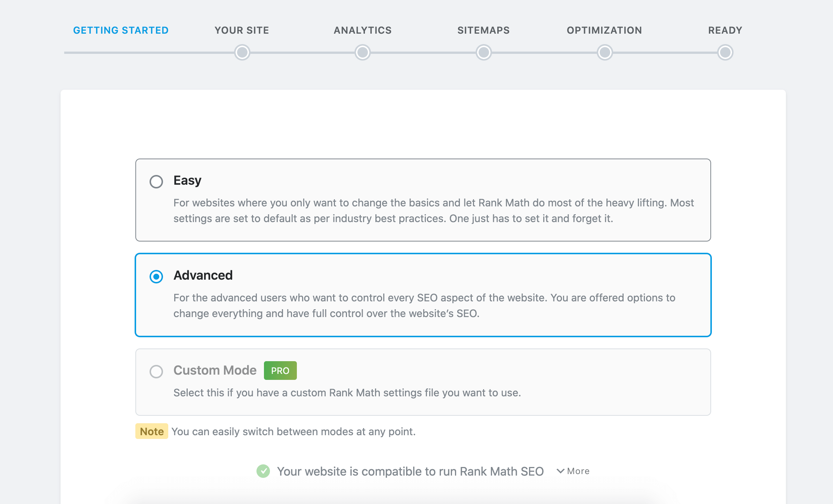
Task: Click the 'Advanced' mode heading
Action: [x=203, y=275]
